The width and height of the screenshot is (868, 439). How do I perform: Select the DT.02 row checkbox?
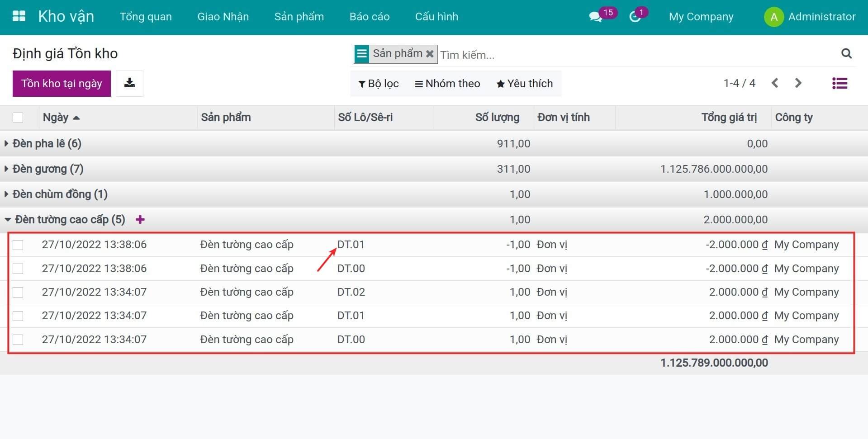(x=18, y=293)
